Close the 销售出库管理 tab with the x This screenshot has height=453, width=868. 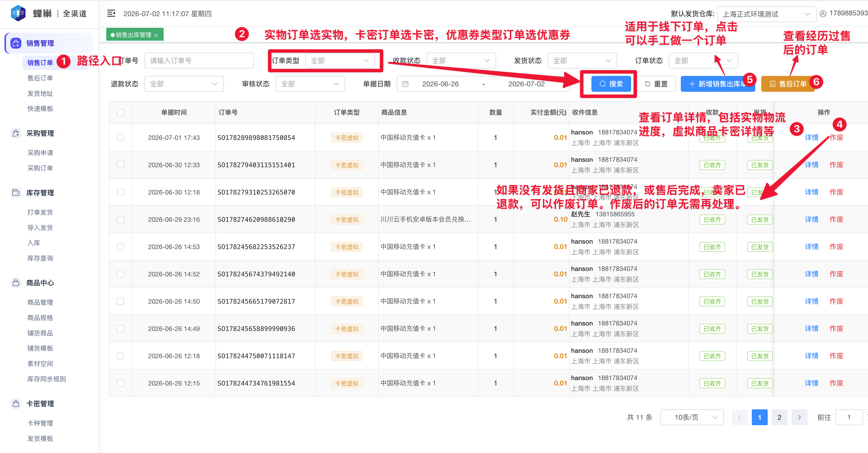(x=156, y=35)
